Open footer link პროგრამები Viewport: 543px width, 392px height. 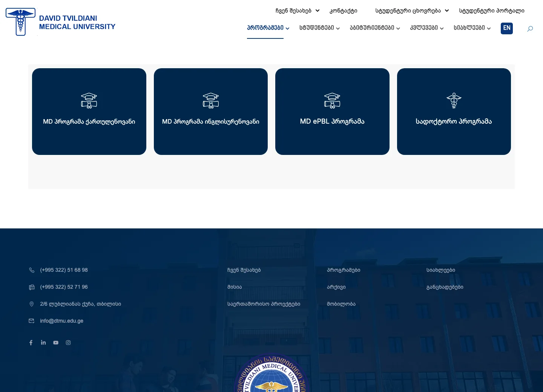pyautogui.click(x=344, y=270)
